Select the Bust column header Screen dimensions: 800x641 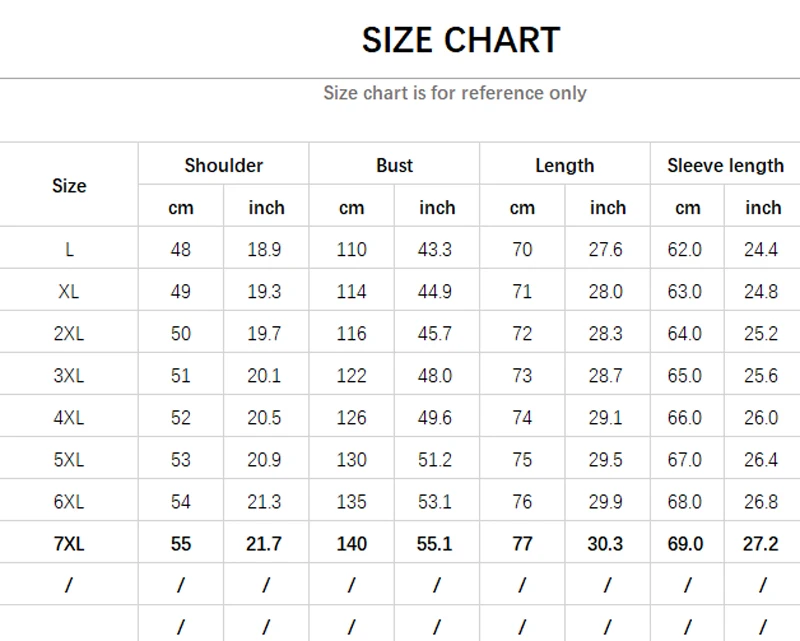(394, 165)
